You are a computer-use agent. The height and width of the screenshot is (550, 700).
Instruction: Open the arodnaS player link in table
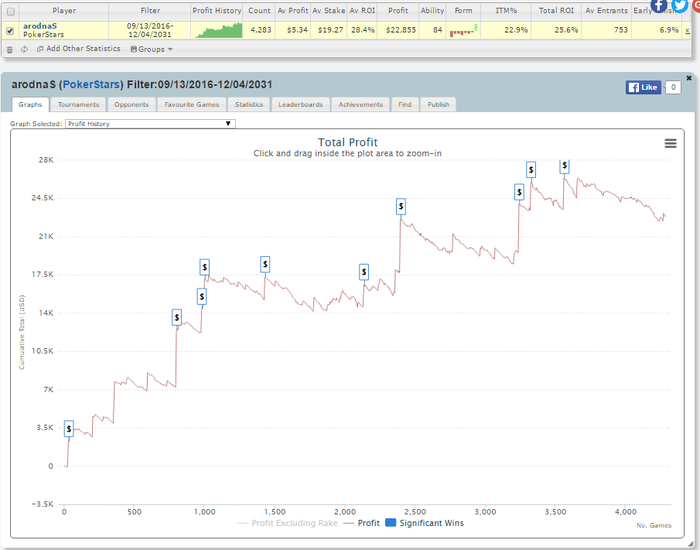[x=40, y=26]
